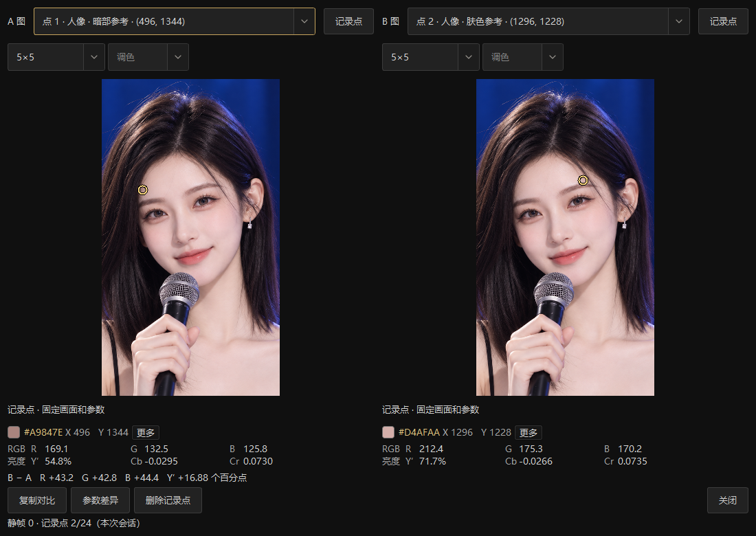Click the right 记录点 · 固定画面和参数 label

coord(430,410)
